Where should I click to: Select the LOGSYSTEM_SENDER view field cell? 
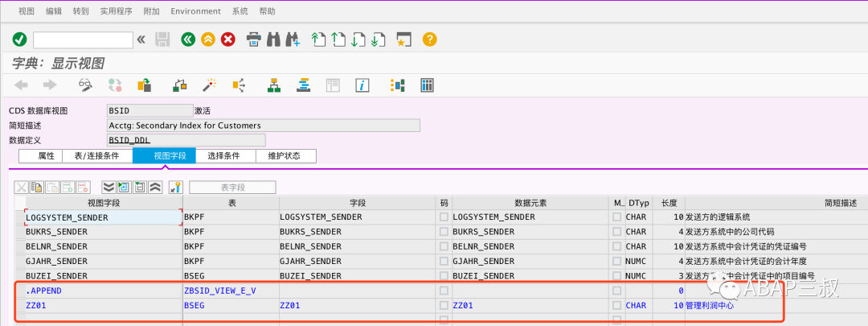pyautogui.click(x=104, y=217)
